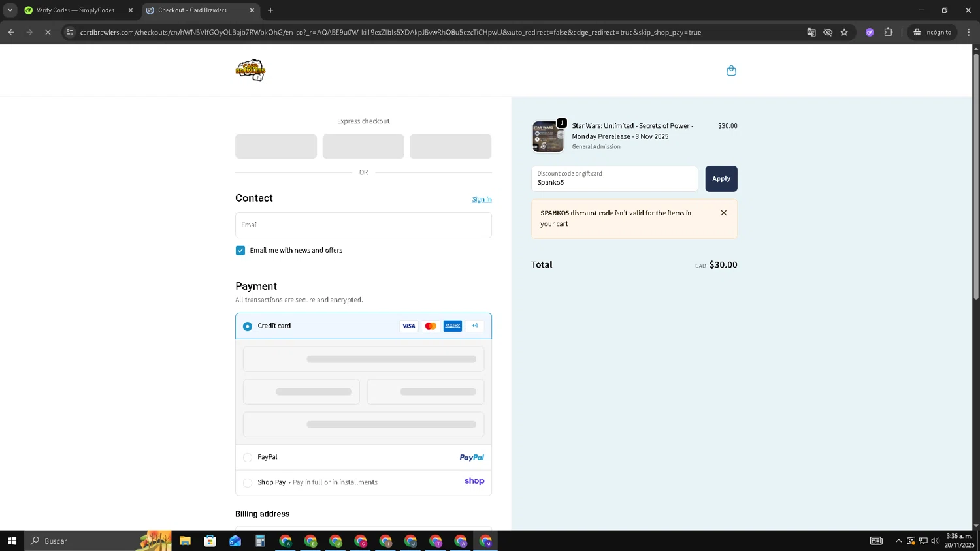Close the Verify Codes — SimplyCodes tab
Screen dimensions: 980x551
click(x=130, y=10)
